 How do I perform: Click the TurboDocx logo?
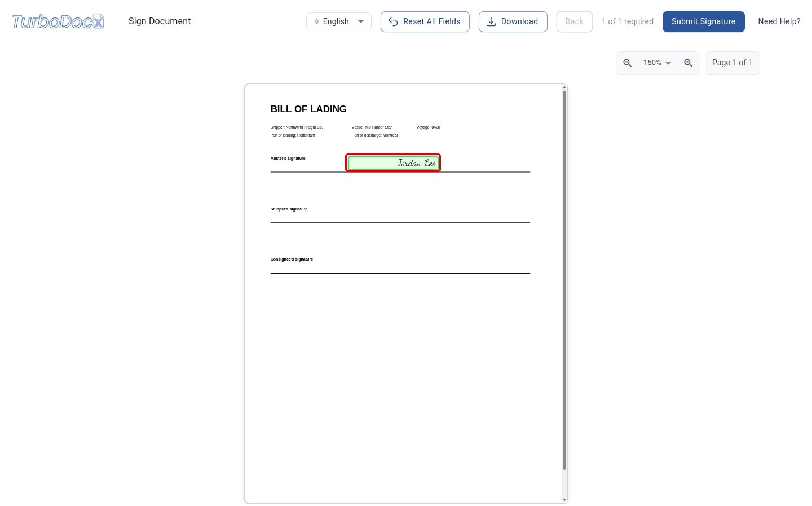pos(58,21)
